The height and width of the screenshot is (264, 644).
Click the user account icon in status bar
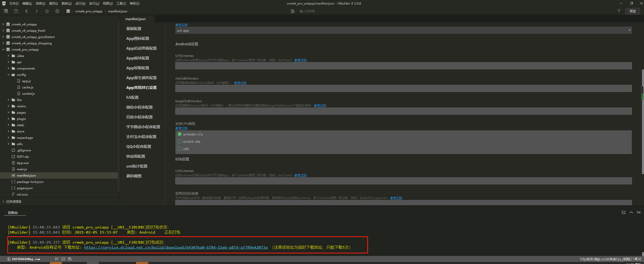(9, 259)
